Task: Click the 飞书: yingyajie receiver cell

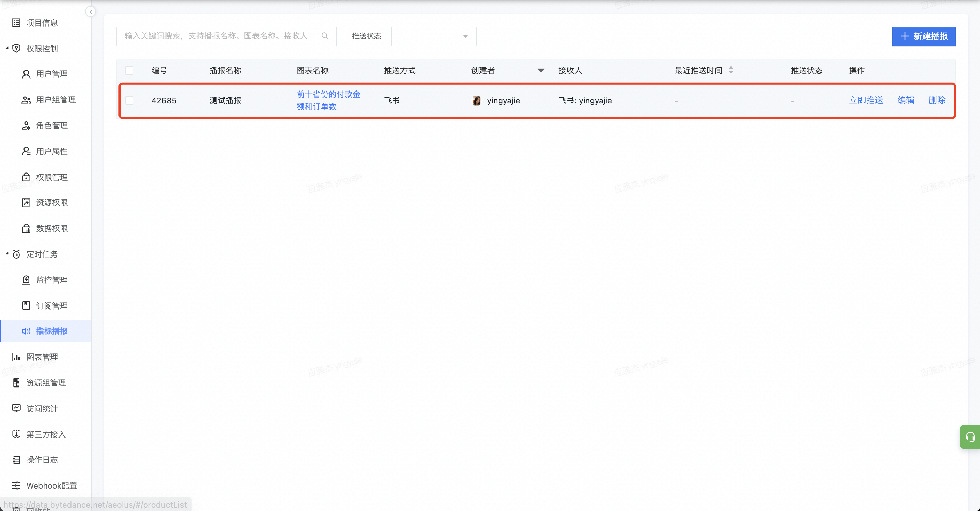Action: (585, 101)
